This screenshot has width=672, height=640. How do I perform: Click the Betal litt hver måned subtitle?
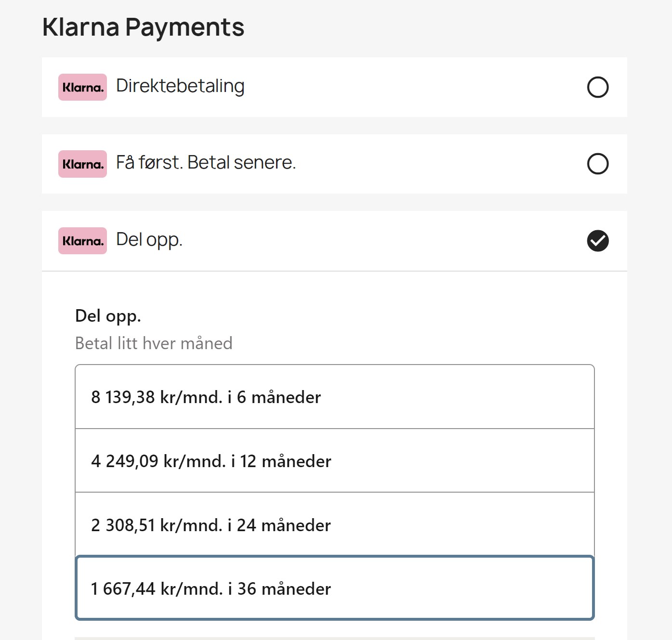154,343
